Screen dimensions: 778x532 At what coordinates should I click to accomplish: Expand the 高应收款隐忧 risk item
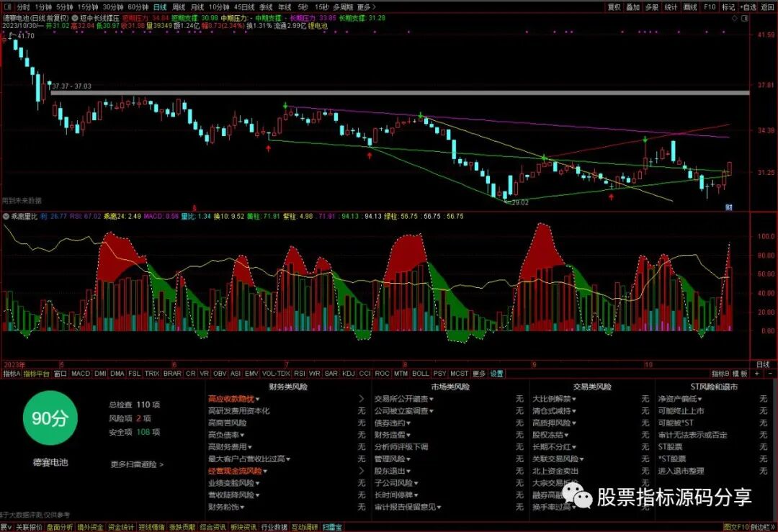coord(233,399)
